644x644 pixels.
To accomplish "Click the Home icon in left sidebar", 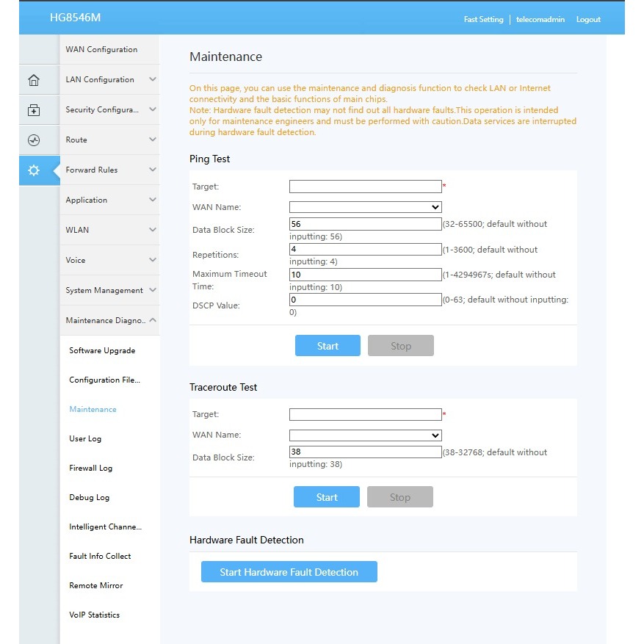I will coord(33,80).
